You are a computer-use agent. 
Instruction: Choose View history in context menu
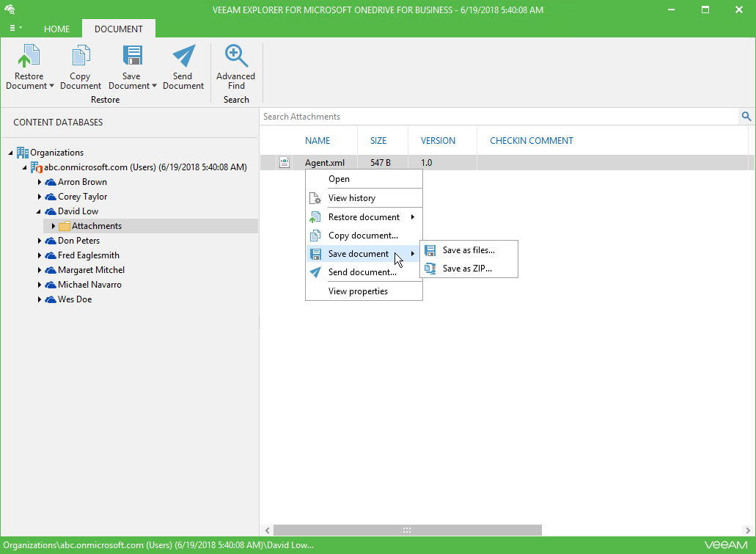(x=364, y=198)
